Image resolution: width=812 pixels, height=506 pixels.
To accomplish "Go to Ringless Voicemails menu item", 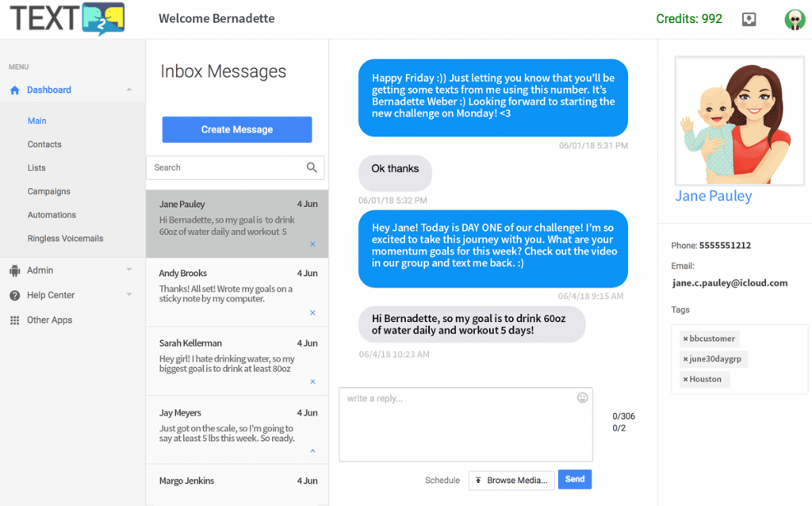I will (x=65, y=238).
